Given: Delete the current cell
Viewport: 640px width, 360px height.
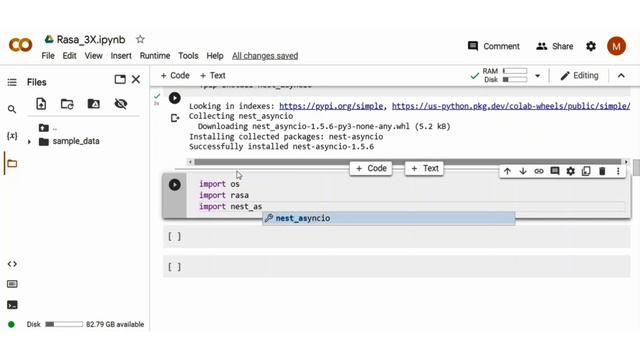Looking at the screenshot, I should [602, 171].
